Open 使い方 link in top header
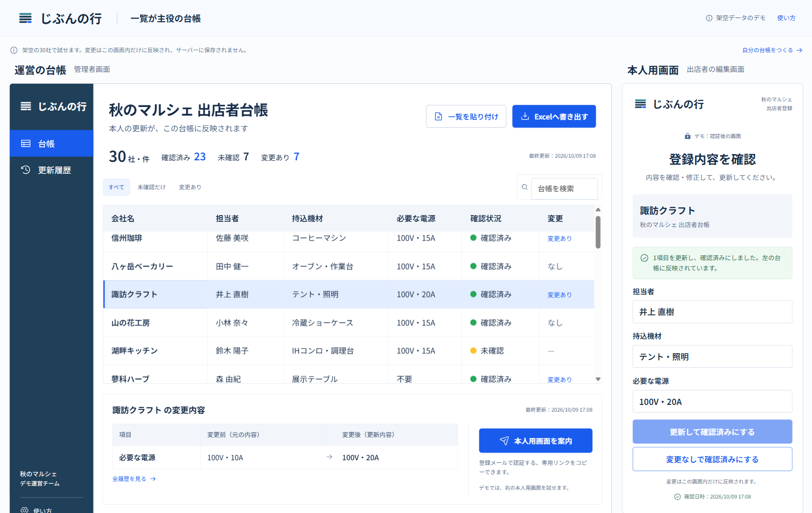The height and width of the screenshot is (513, 812). click(786, 18)
